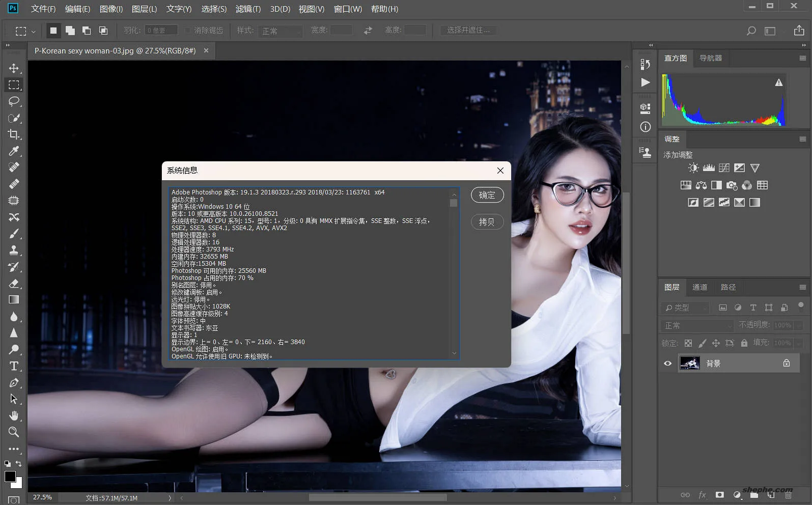Click the Curves adjustment icon

(x=724, y=168)
